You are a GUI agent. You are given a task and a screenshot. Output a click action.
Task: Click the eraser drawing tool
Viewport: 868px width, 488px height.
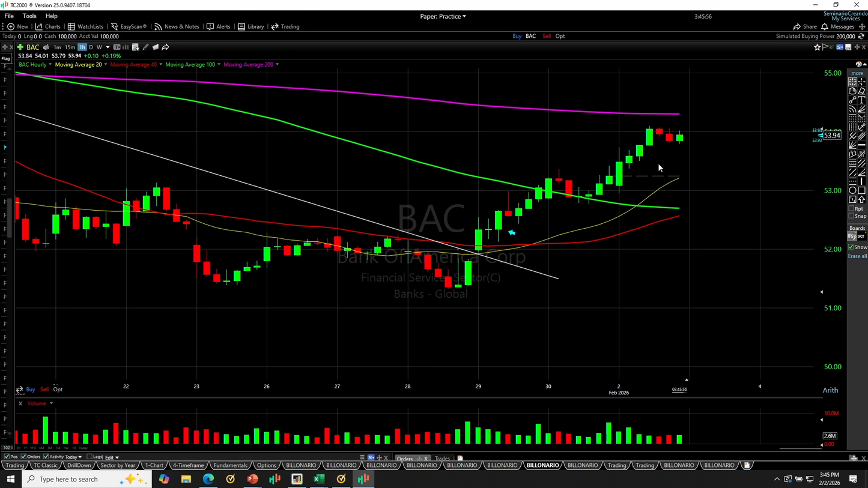(x=862, y=91)
